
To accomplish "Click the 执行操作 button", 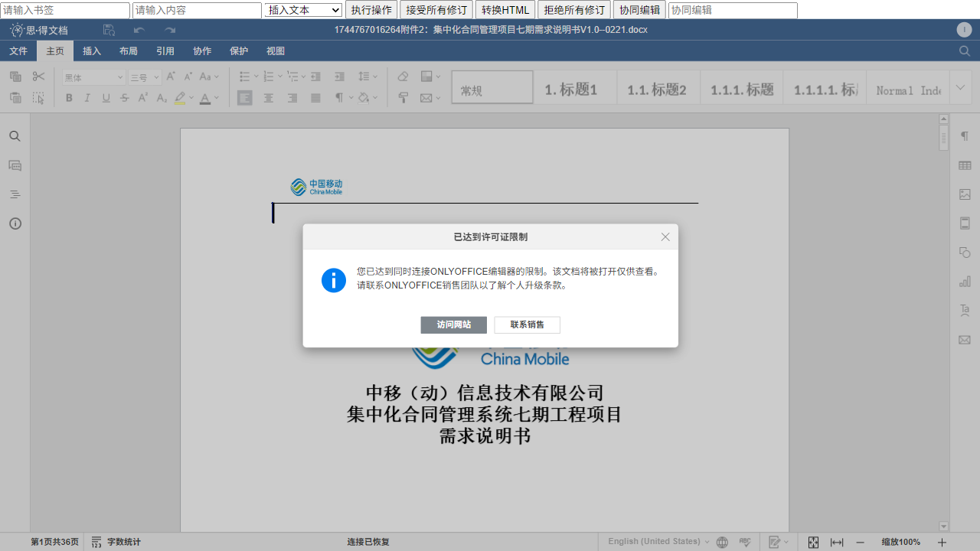I will coord(371,10).
